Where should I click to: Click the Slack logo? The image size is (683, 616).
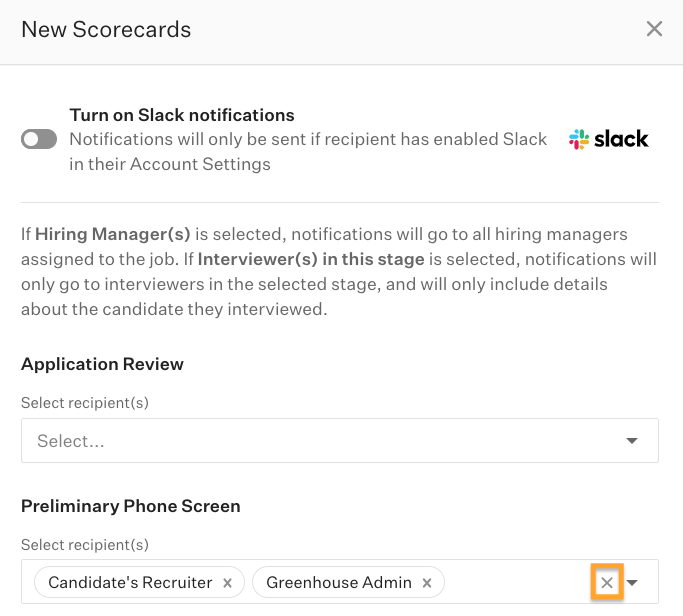tap(608, 140)
